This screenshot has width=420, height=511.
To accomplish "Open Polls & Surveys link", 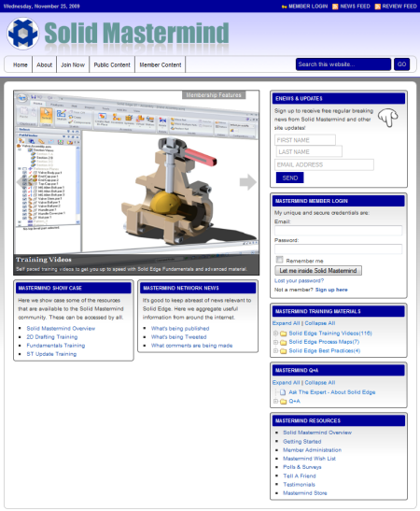I will pyautogui.click(x=302, y=467).
